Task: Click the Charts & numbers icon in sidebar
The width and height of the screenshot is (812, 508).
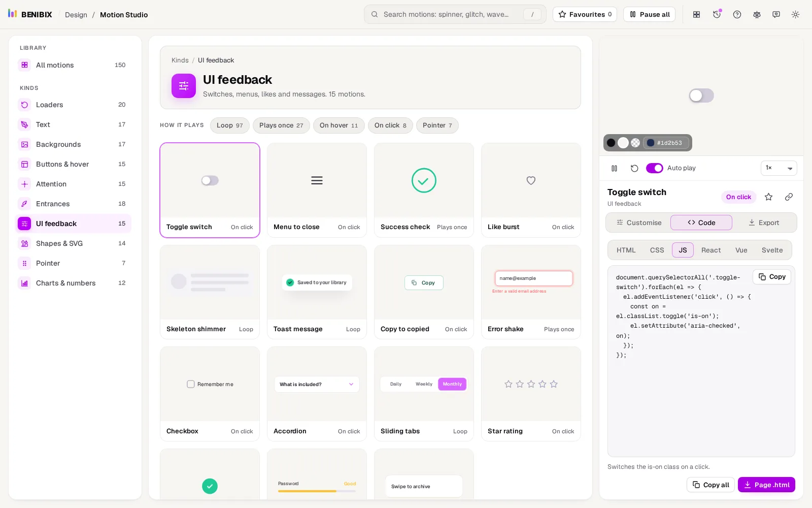Action: tap(24, 283)
